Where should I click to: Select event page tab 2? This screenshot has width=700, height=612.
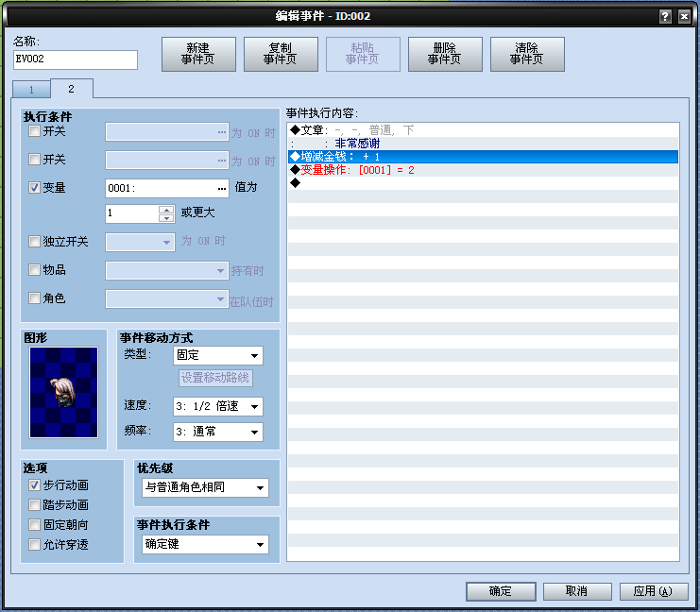coord(72,89)
